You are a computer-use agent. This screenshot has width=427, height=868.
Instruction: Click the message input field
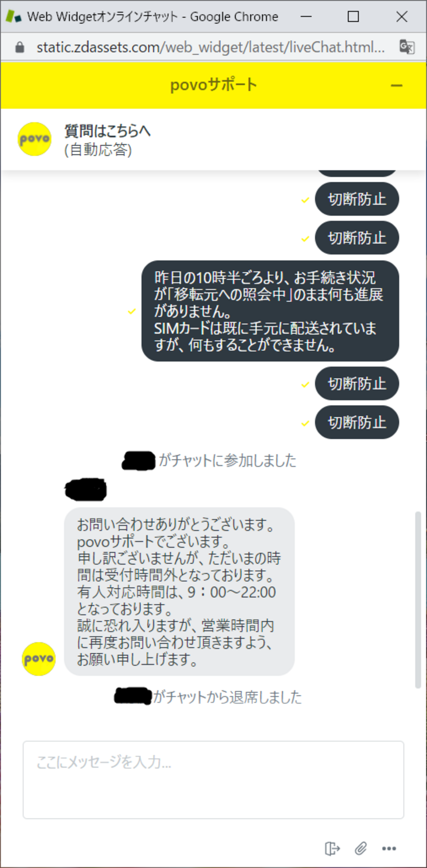pos(213,779)
